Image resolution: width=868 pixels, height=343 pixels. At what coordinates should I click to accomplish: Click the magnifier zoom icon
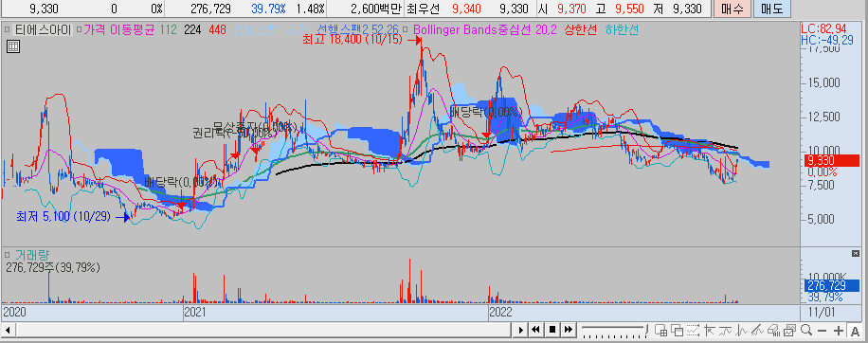tap(806, 331)
